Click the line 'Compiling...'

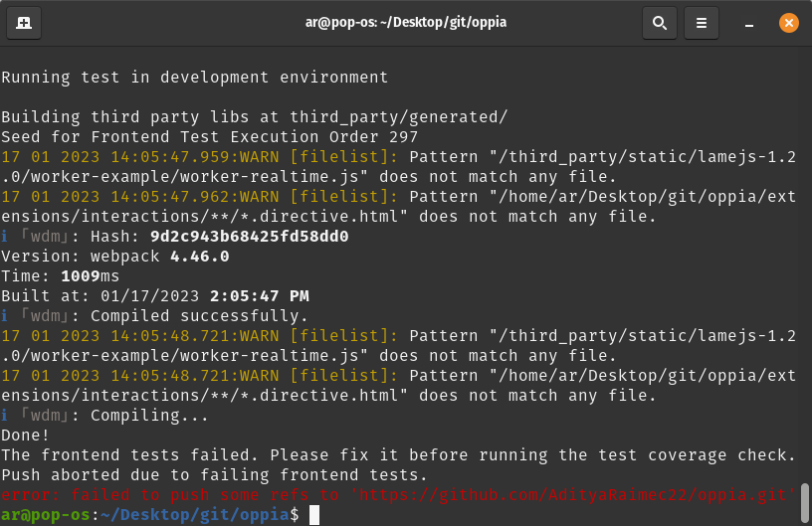point(149,416)
